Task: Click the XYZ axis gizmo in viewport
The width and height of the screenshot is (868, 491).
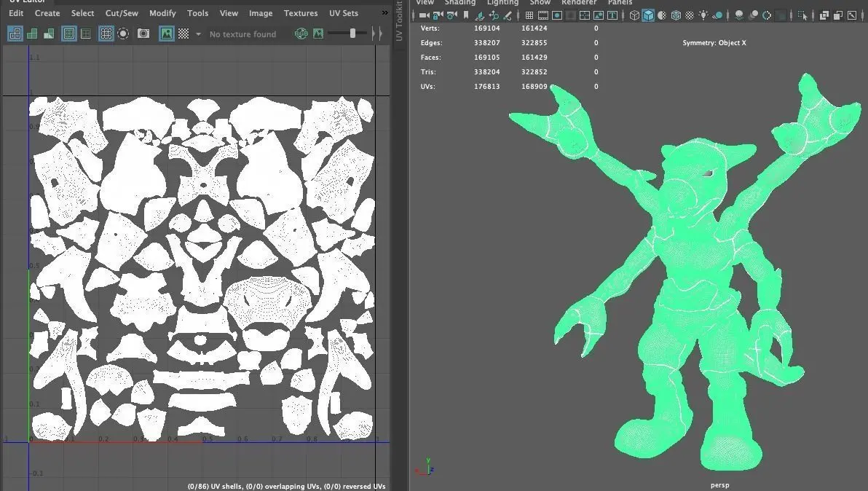Action: [x=425, y=467]
